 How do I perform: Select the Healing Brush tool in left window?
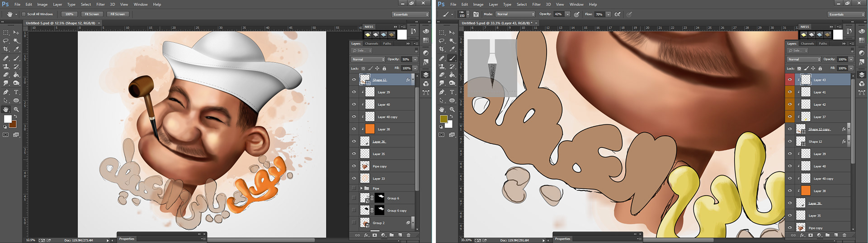point(6,58)
